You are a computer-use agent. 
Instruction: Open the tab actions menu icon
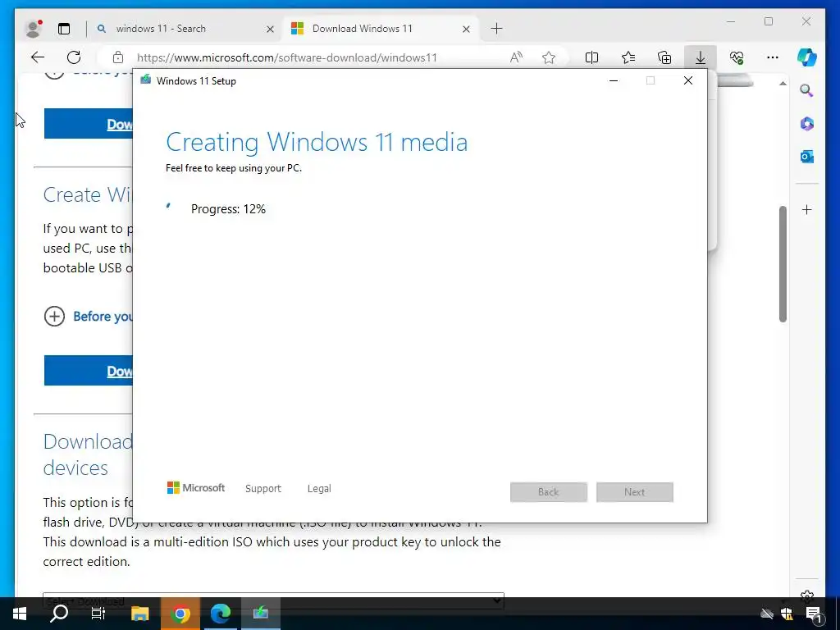pos(64,29)
